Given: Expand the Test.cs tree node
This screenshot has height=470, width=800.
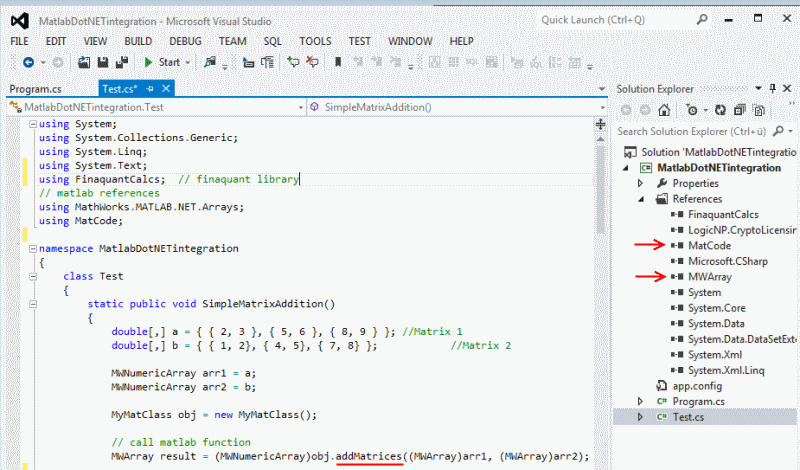Looking at the screenshot, I should coord(640,417).
